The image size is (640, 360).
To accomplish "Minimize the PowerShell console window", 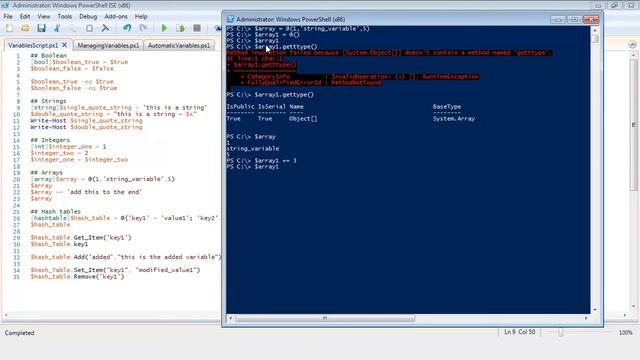I will click(x=558, y=19).
